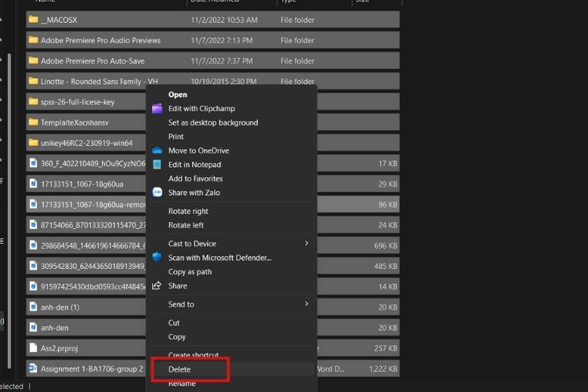Click the Clipchamp icon in context menu
Viewport: 588px width, 392px height.
click(158, 109)
